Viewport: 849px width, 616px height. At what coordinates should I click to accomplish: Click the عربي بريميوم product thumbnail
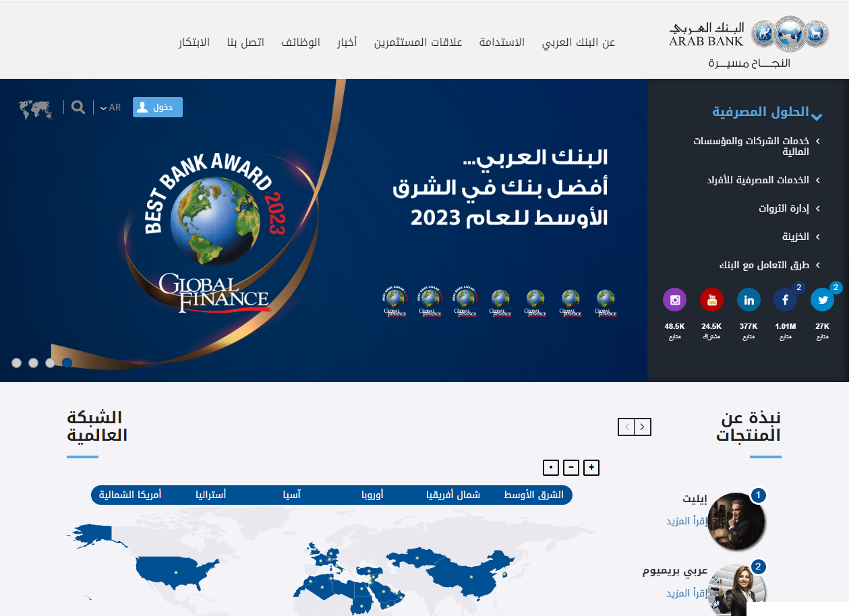coord(738,590)
